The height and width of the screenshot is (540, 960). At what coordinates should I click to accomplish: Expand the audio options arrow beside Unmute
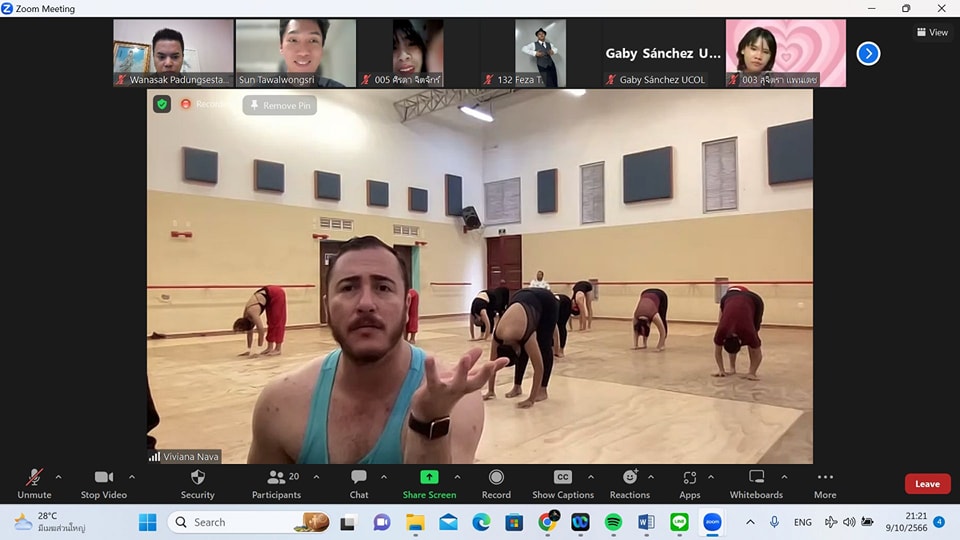click(x=58, y=477)
